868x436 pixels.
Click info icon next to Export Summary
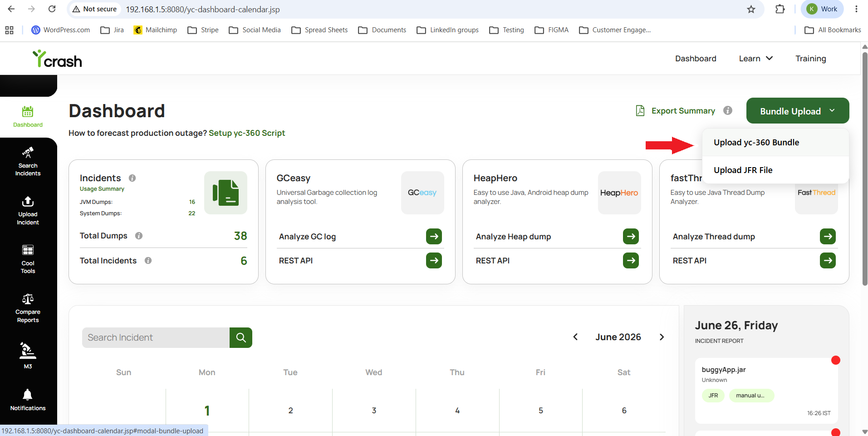pos(728,110)
